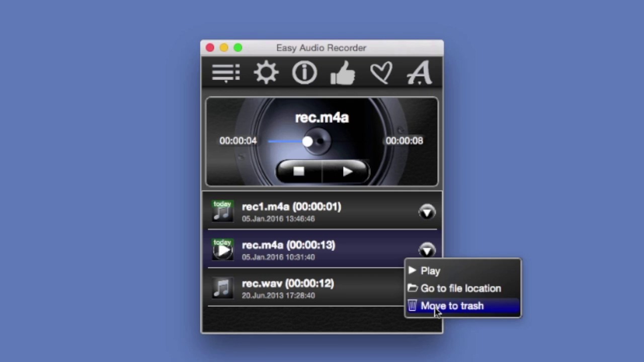Screen dimensions: 644x362
Task: Select Move to trash menu entry
Action: pyautogui.click(x=463, y=306)
